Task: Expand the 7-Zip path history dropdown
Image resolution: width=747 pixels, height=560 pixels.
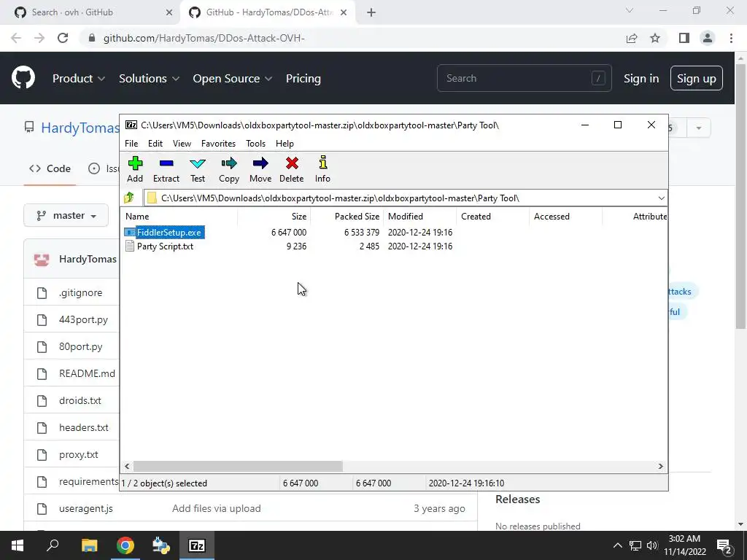Action: click(661, 198)
